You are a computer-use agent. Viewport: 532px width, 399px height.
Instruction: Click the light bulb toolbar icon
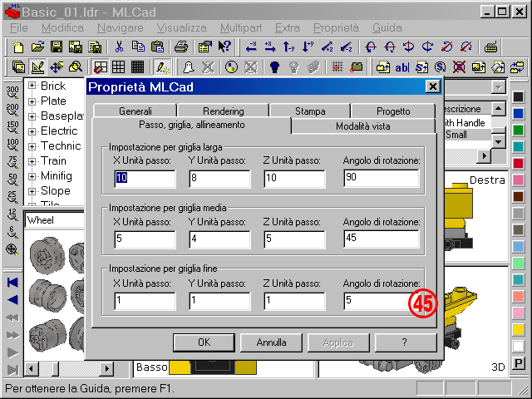pos(275,66)
